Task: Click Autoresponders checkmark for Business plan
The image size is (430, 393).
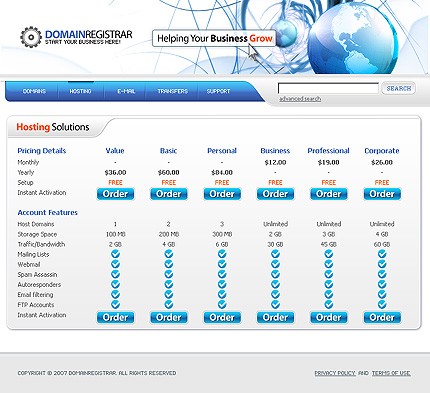Action: click(275, 284)
